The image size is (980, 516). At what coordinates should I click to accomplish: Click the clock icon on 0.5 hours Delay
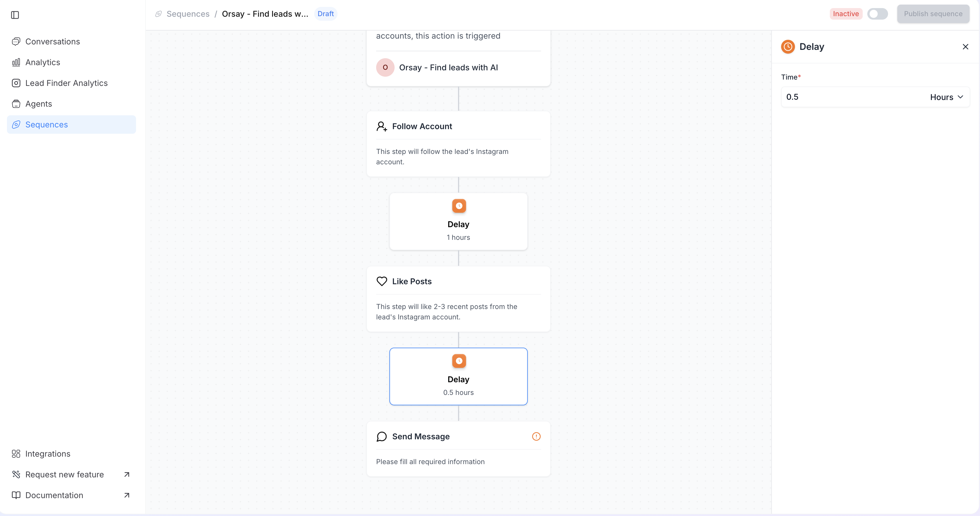click(459, 361)
